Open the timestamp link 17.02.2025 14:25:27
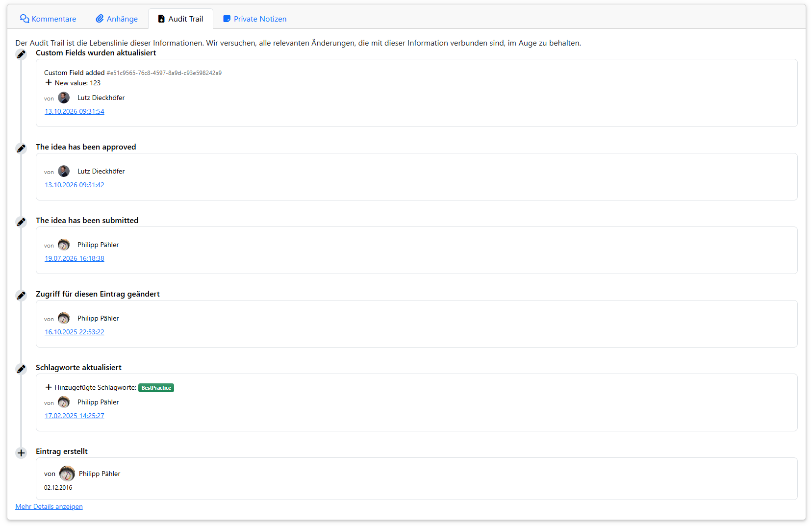The image size is (812, 526). [x=75, y=416]
